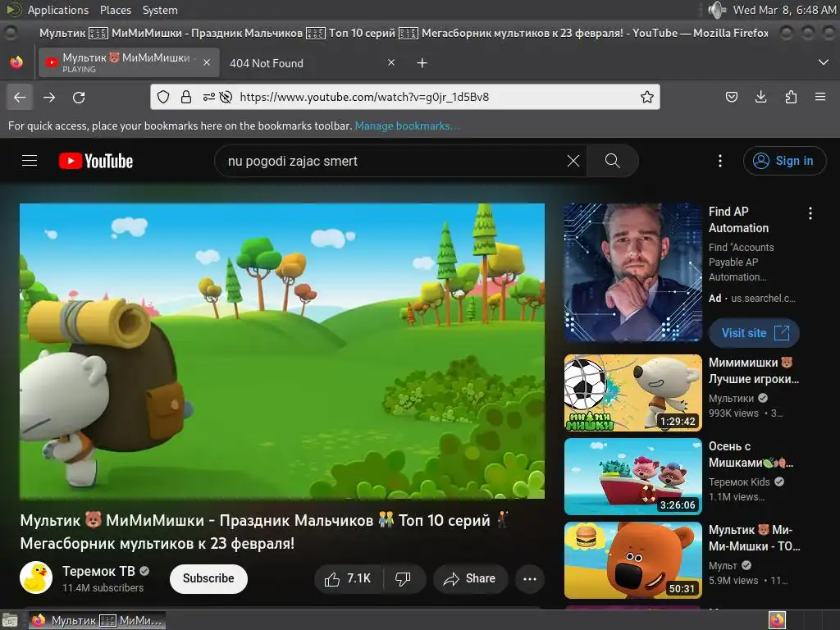The height and width of the screenshot is (630, 840).
Task: Click the 993K views text
Action: 733,413
